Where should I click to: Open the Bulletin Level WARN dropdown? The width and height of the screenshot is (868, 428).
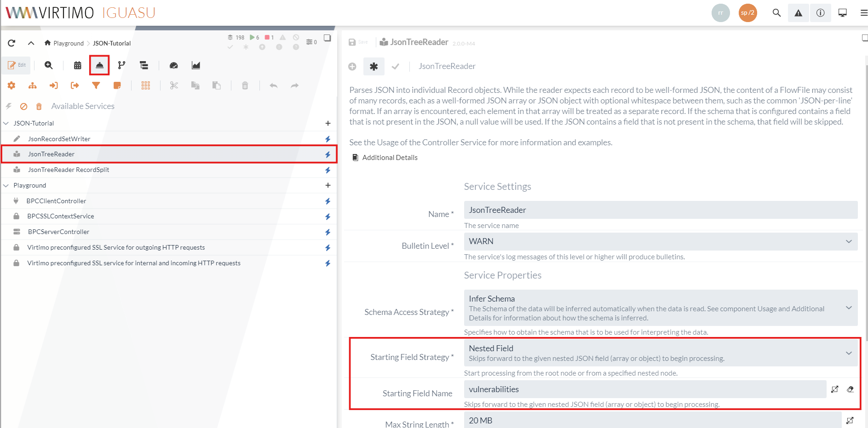661,241
